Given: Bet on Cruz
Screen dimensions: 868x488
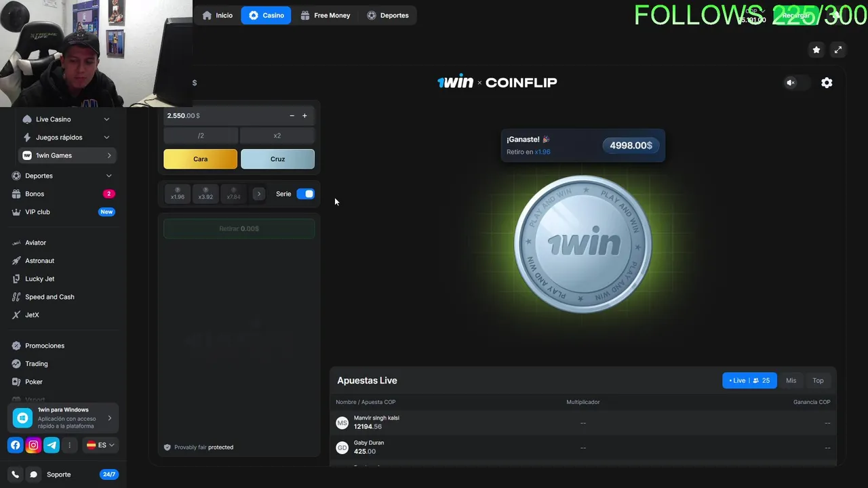Looking at the screenshot, I should [x=277, y=159].
